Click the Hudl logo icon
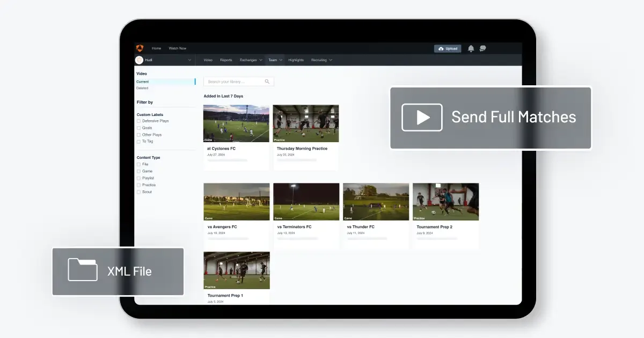Image resolution: width=644 pixels, height=338 pixels. coord(140,48)
